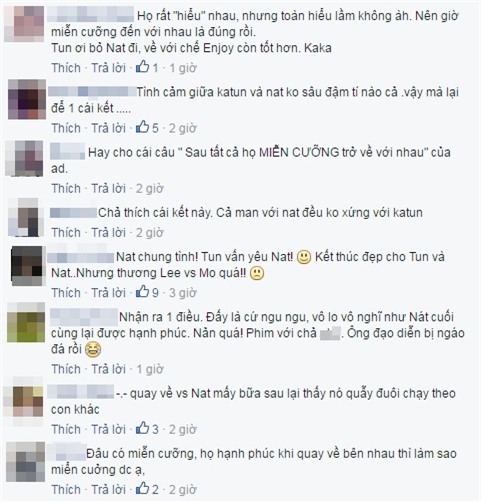Click blurred username before 'Chả thích cái kết'
The width and height of the screenshot is (481, 503).
click(x=73, y=213)
